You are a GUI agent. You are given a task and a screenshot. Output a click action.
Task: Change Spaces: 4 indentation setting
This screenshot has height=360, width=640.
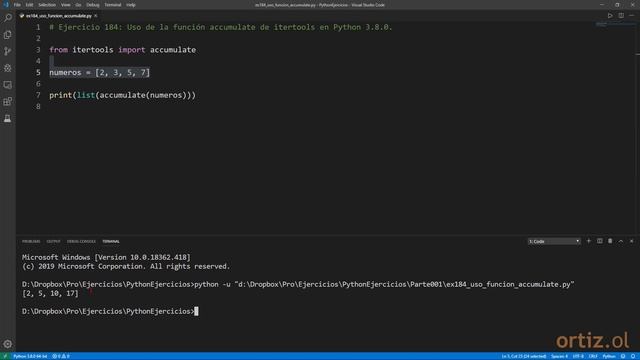tap(559, 356)
